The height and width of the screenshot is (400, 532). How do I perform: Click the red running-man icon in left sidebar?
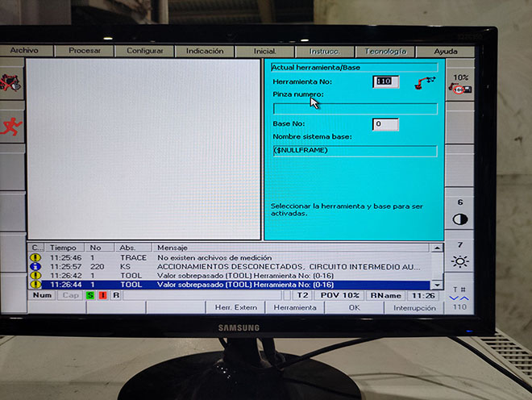point(12,126)
